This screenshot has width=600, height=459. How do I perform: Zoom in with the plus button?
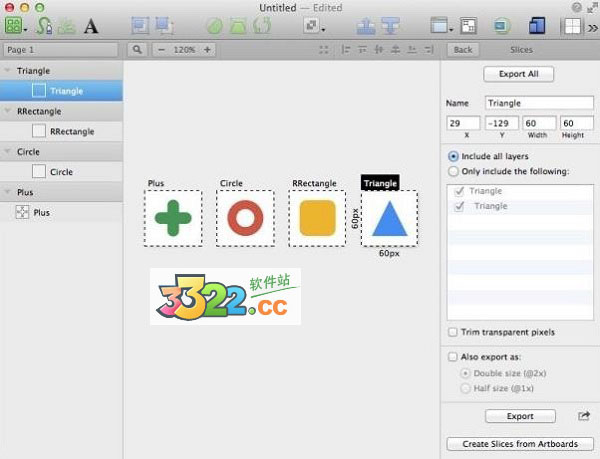point(207,49)
